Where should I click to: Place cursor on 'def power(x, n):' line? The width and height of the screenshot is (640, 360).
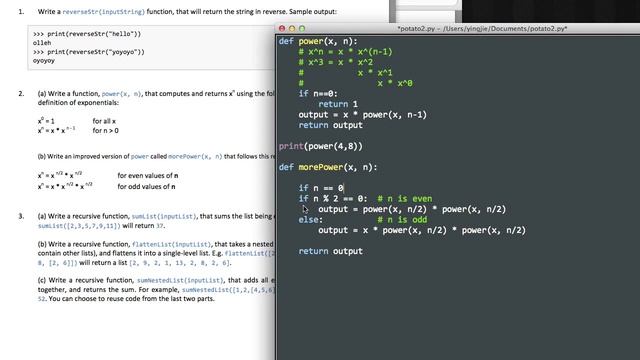coord(318,42)
